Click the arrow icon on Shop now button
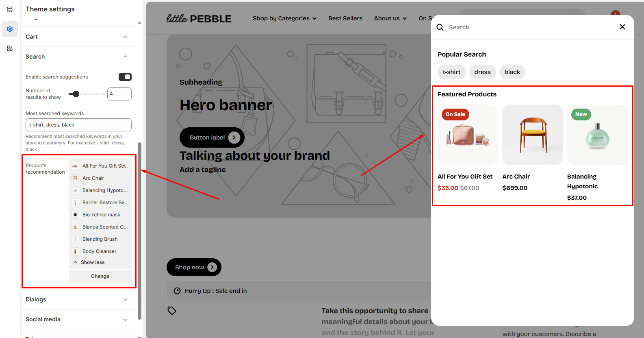This screenshot has width=644, height=338. tap(212, 267)
